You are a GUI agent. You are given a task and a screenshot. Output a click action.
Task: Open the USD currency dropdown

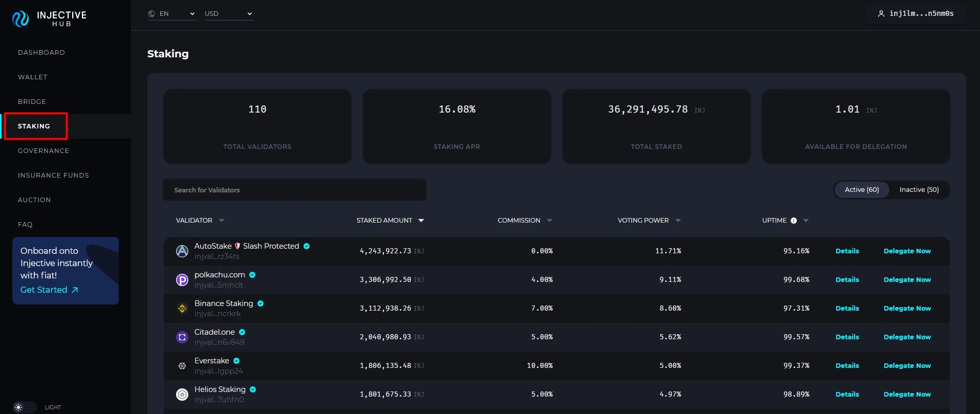click(229, 14)
